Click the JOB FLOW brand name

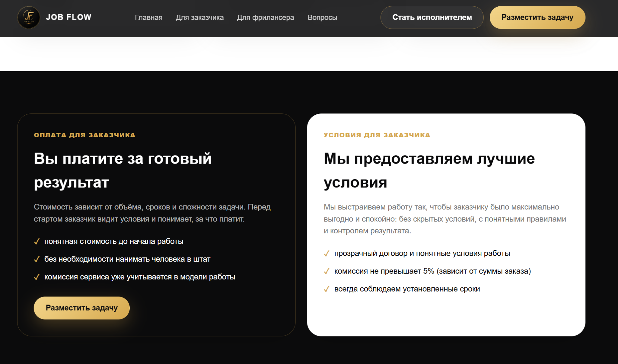[69, 17]
